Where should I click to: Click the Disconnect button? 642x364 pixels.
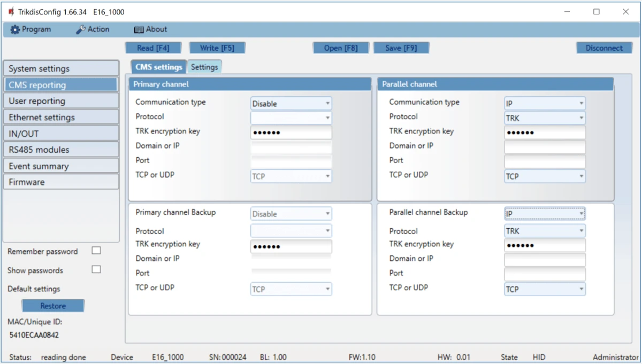tap(604, 48)
